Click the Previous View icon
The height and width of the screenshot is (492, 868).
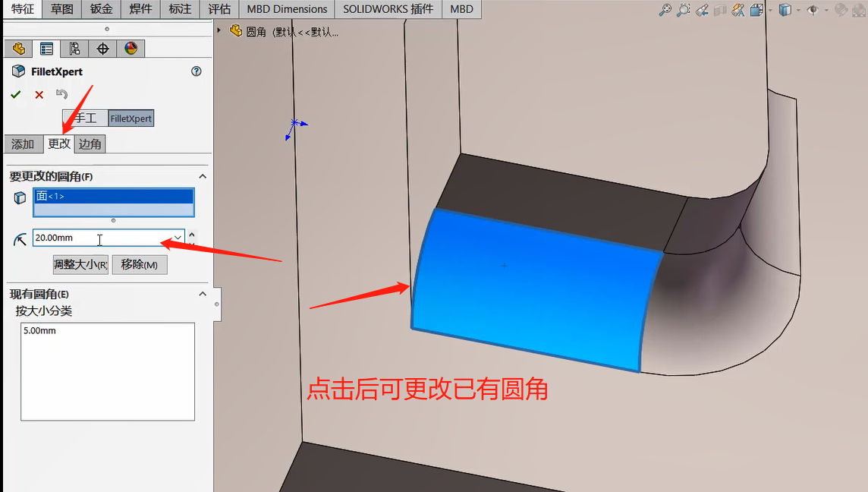702,9
